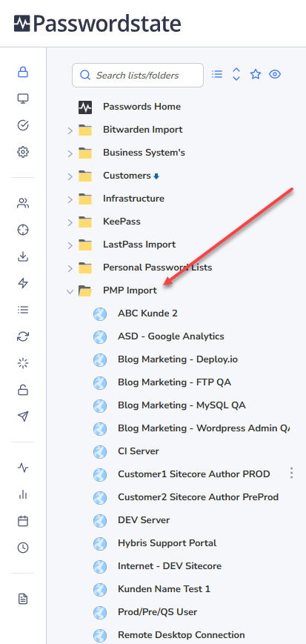306x644 pixels.
Task: Click the Passwordstate logo
Action: tap(97, 24)
